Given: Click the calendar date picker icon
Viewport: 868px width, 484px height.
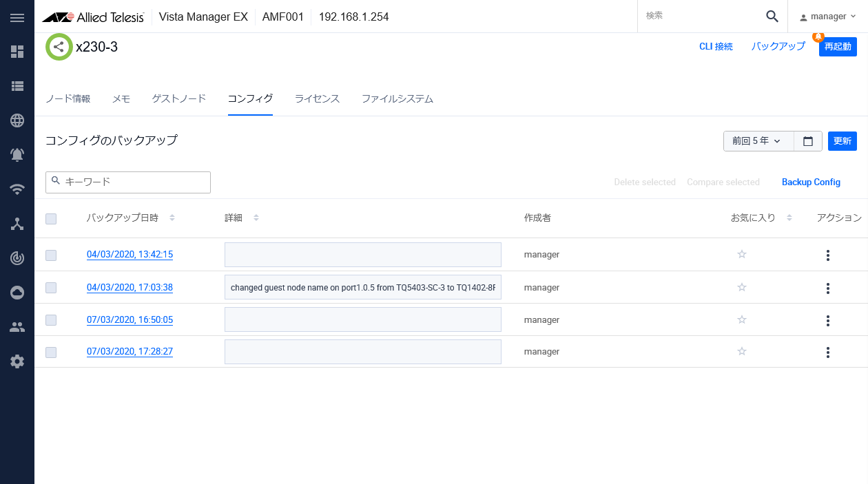Looking at the screenshot, I should pyautogui.click(x=808, y=141).
